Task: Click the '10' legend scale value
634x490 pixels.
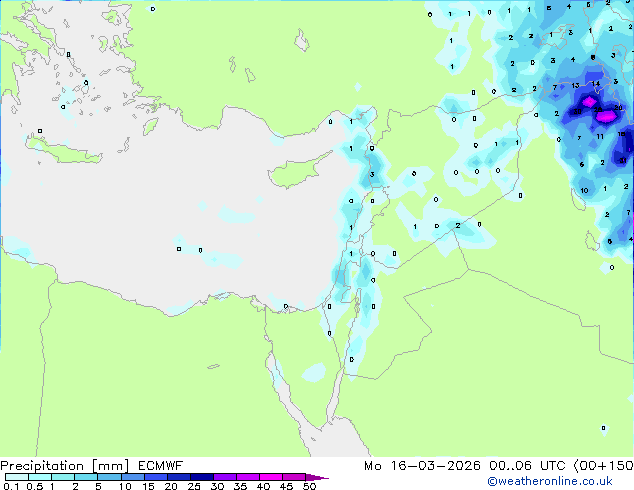Action: (125, 486)
